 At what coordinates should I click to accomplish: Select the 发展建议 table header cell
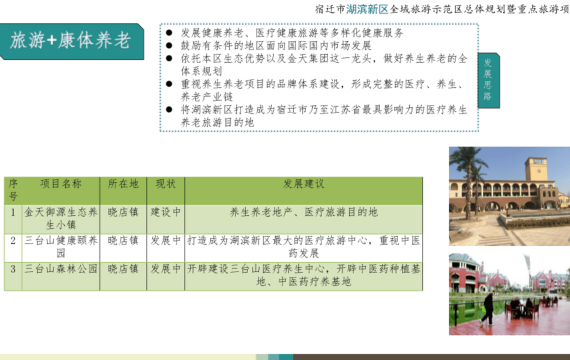304,191
